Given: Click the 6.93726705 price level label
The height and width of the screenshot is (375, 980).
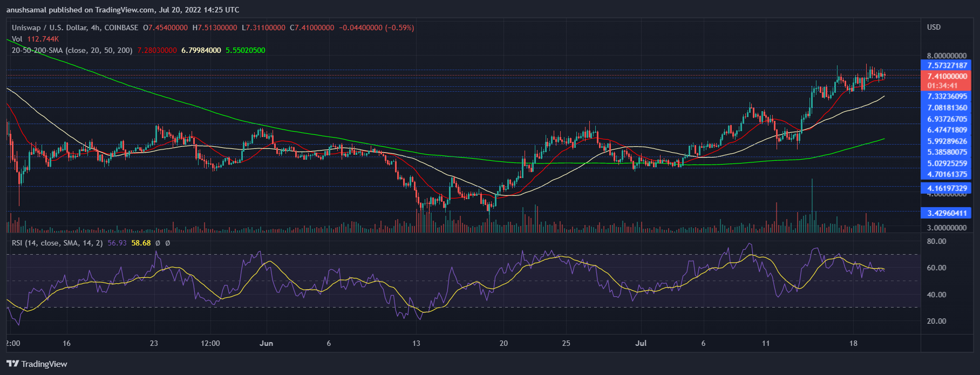Looking at the screenshot, I should tap(947, 119).
